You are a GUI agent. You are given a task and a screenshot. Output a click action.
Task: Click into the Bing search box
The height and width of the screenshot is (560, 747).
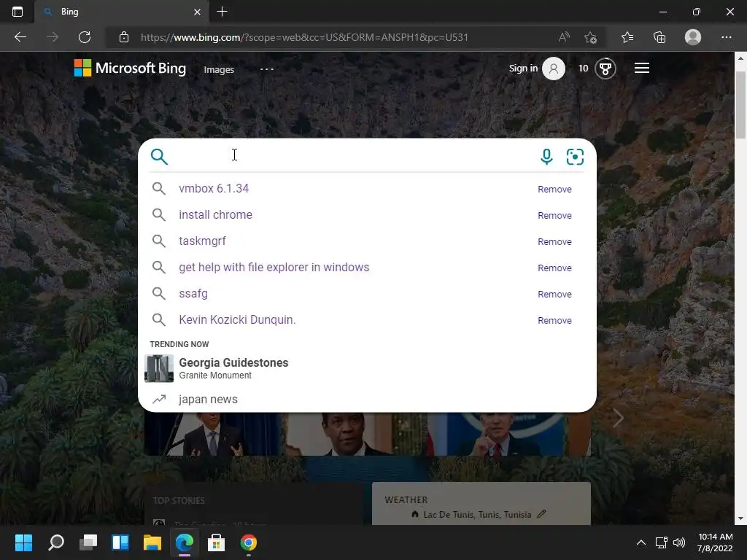tap(352, 156)
